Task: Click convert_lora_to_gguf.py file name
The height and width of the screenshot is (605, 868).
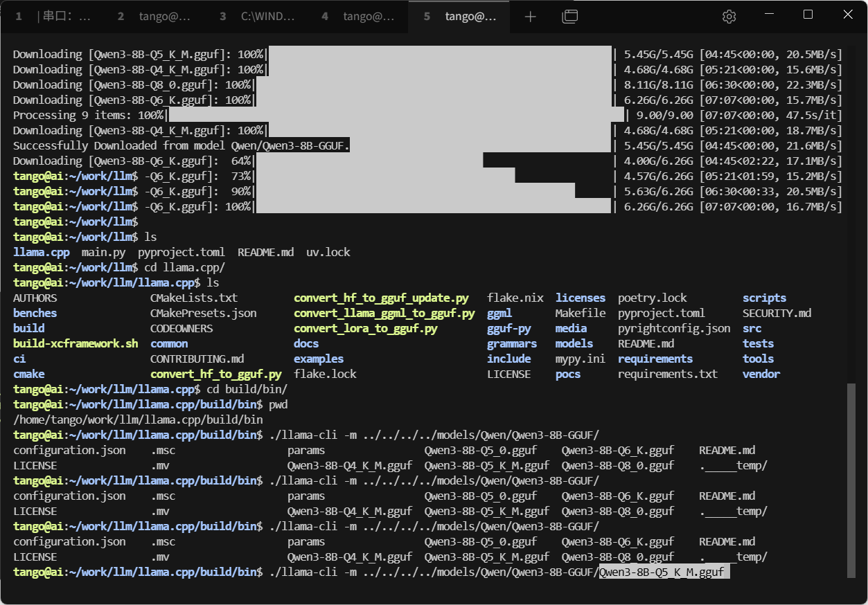Action: (x=366, y=328)
